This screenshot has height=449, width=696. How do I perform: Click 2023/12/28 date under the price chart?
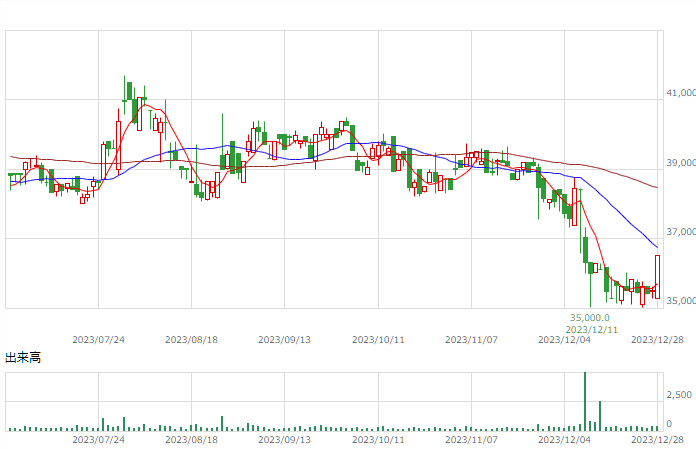657,339
